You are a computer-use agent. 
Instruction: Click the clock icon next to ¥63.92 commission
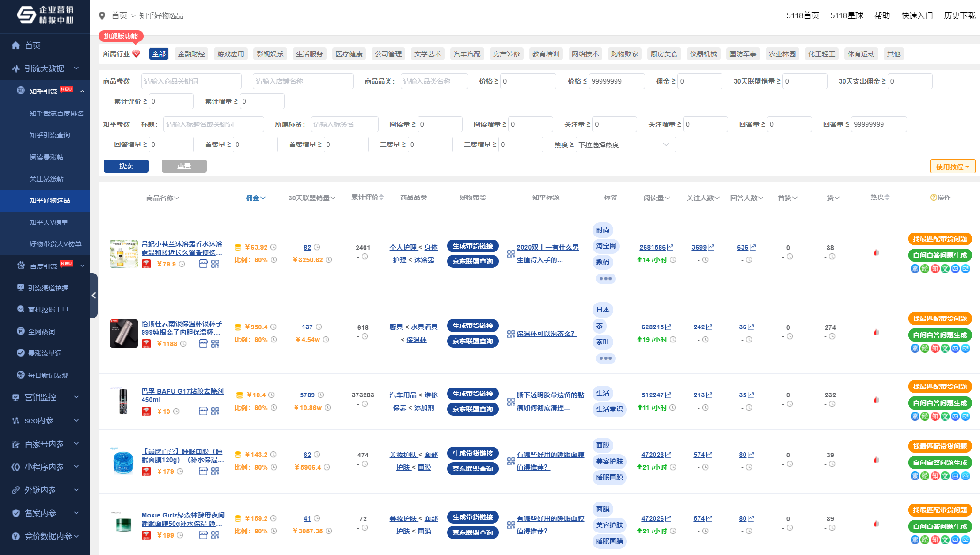[x=273, y=247]
